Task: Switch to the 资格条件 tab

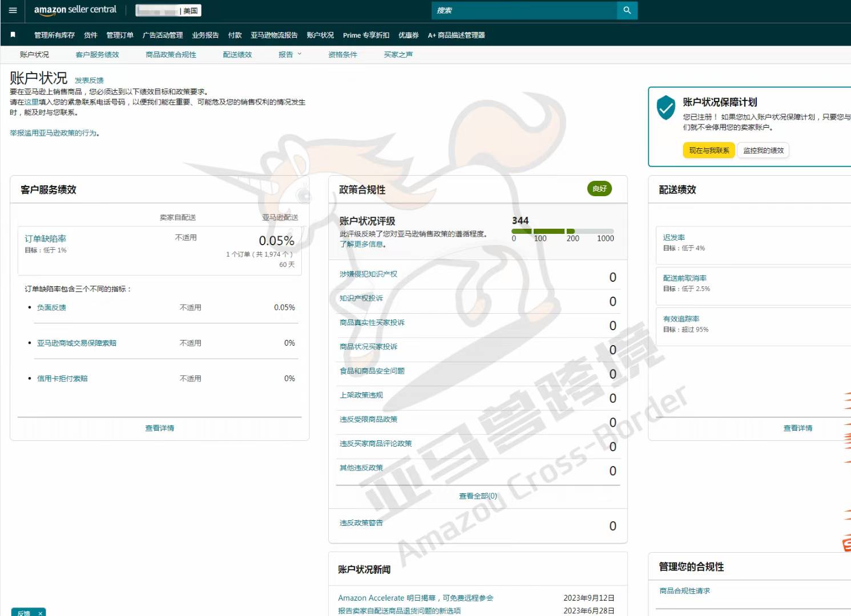Action: [x=342, y=55]
